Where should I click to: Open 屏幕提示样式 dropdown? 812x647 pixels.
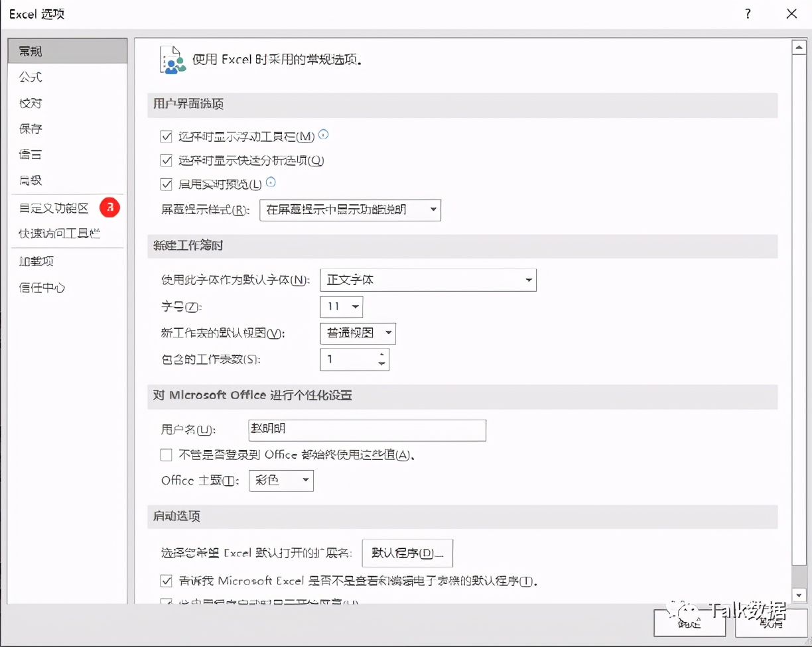350,210
